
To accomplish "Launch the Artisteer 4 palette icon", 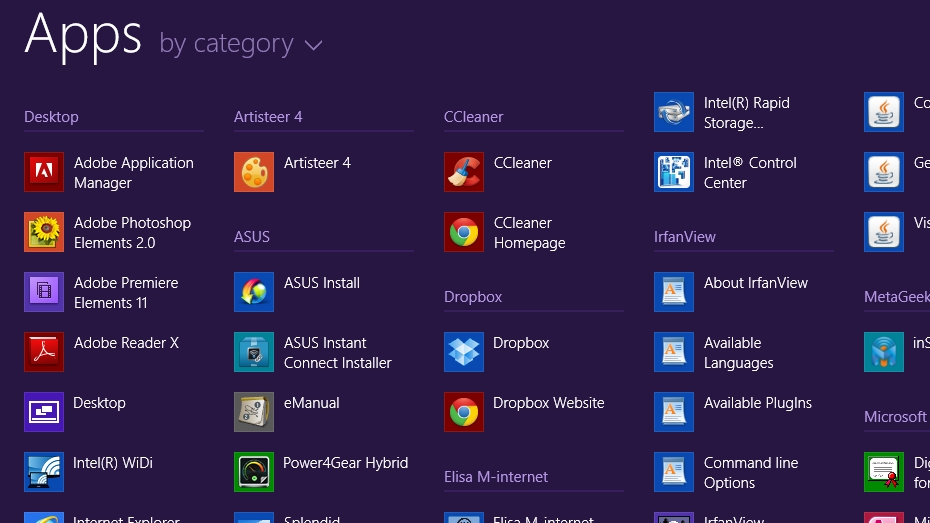I will click(x=254, y=172).
